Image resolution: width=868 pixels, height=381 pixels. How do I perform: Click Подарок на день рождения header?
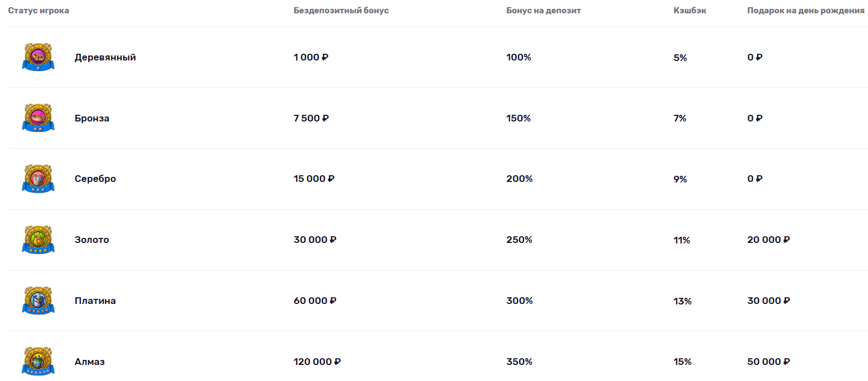(806, 11)
